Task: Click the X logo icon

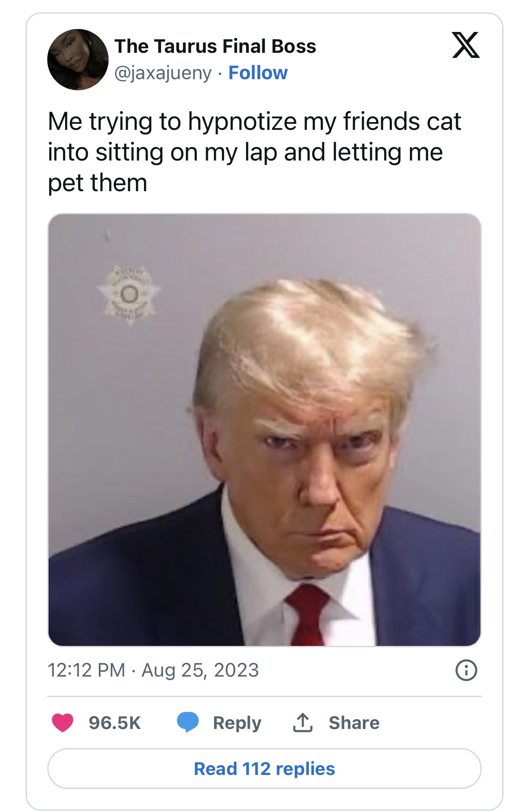Action: coord(466,45)
